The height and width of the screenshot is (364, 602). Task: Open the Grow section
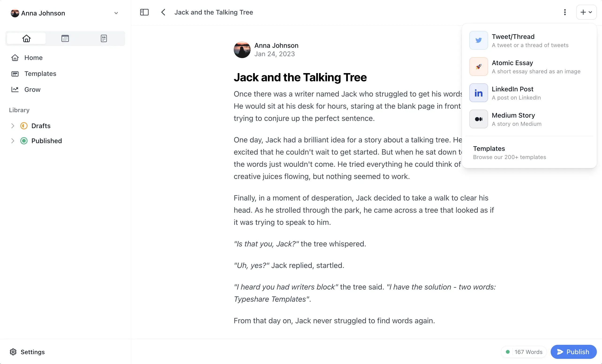32,89
